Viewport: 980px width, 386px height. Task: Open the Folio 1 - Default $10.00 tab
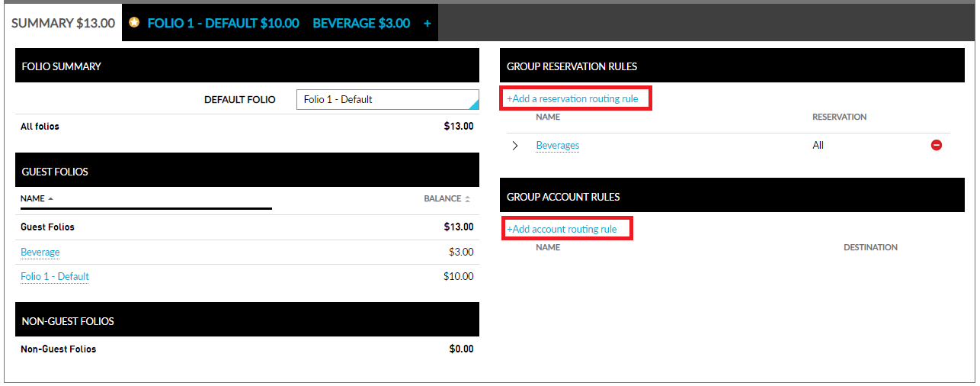point(223,23)
